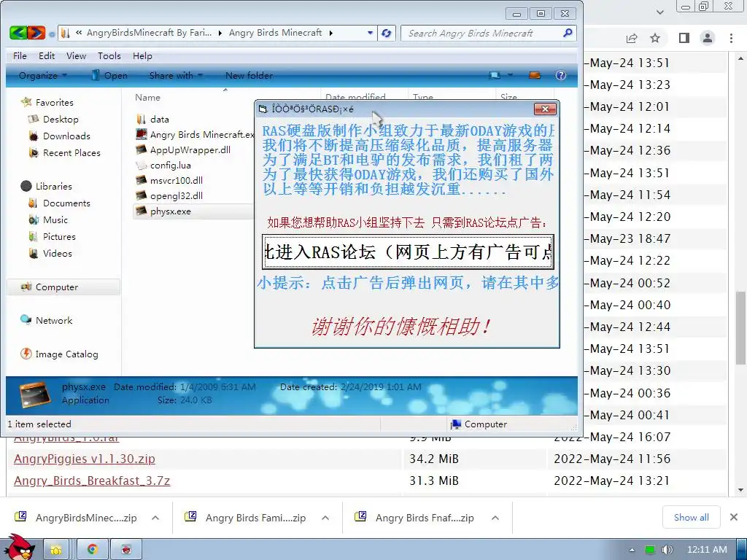
Task: Open the Explorer help icon
Action: point(561,75)
